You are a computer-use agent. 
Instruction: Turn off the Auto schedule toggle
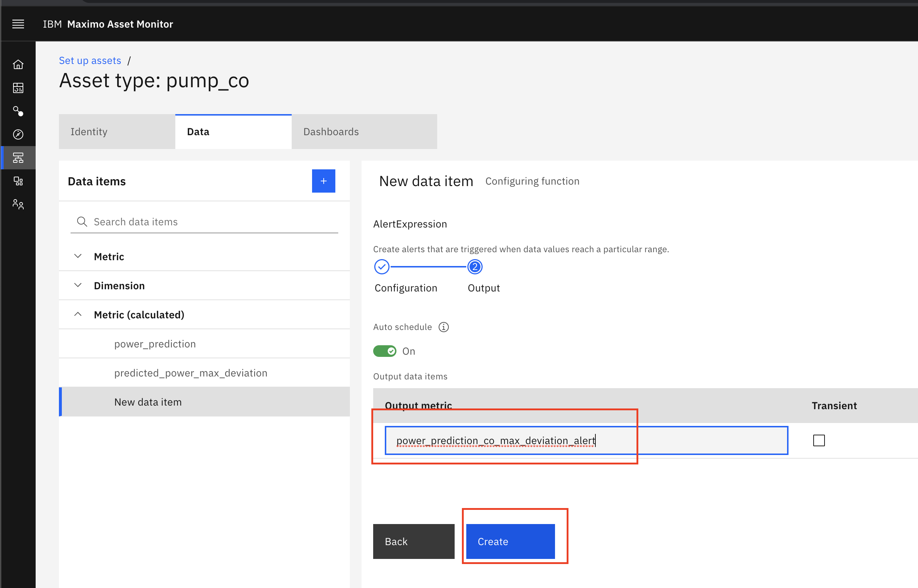[385, 351]
